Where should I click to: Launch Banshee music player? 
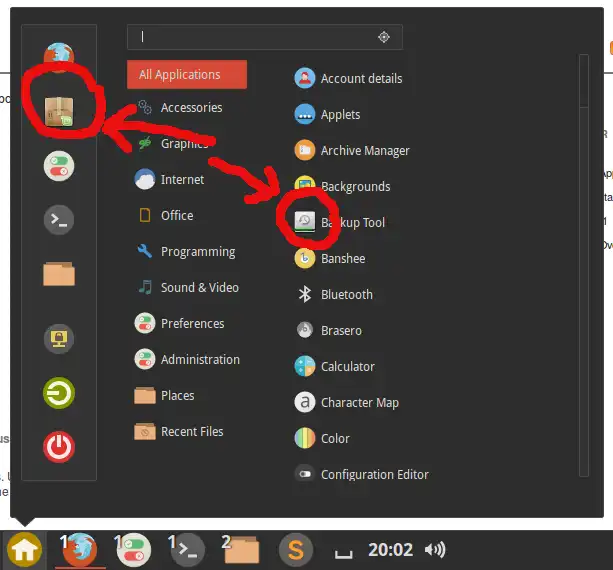tap(330, 258)
